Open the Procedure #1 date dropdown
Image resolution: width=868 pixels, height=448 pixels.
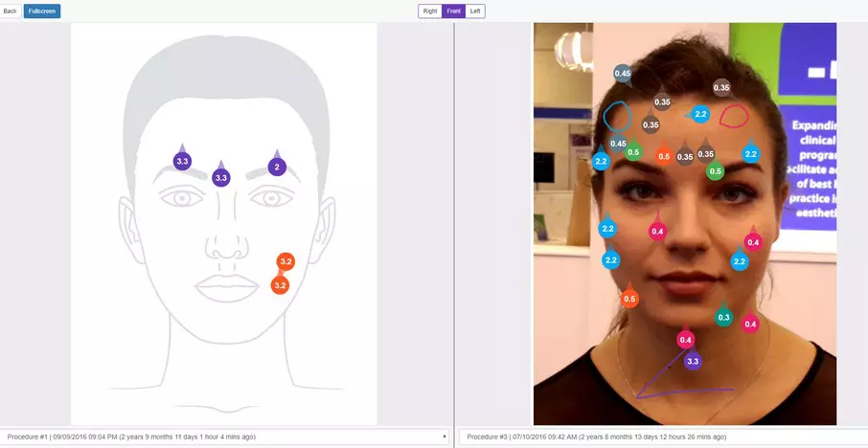tap(226, 437)
